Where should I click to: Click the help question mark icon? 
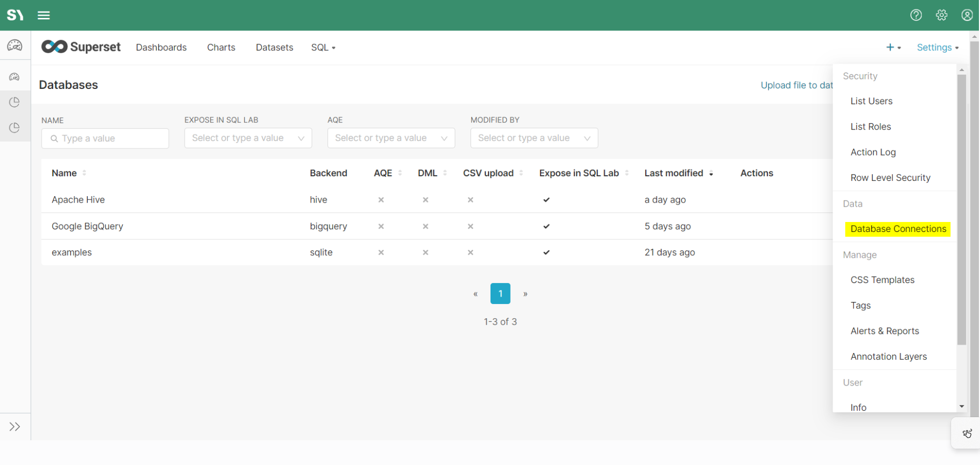point(916,15)
